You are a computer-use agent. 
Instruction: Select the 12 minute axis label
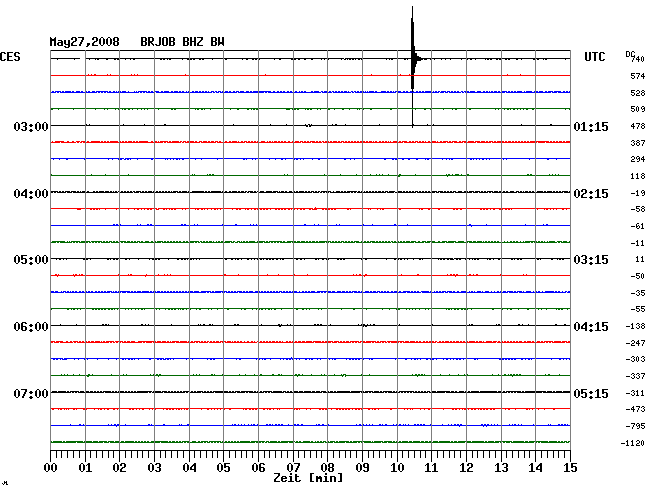[x=466, y=468]
